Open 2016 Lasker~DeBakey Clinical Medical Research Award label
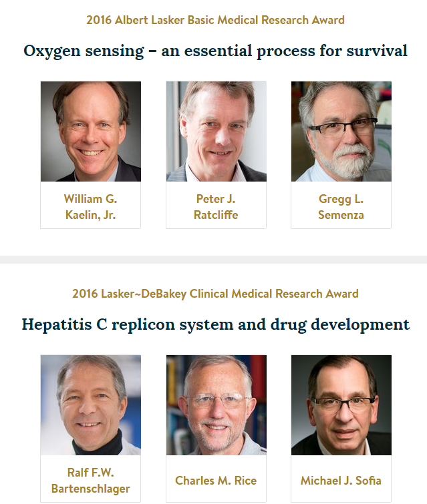427x504 pixels. [215, 294]
